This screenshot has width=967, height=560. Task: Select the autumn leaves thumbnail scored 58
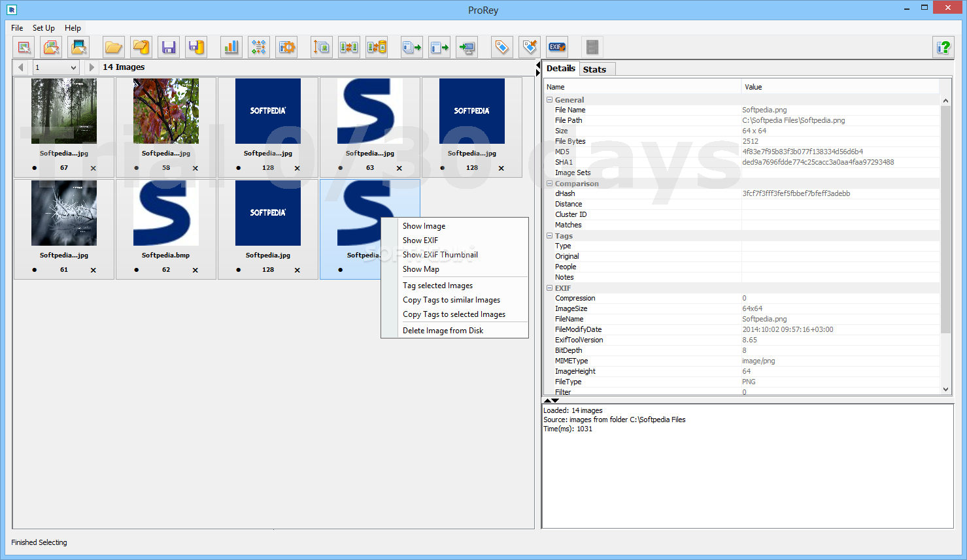click(166, 111)
